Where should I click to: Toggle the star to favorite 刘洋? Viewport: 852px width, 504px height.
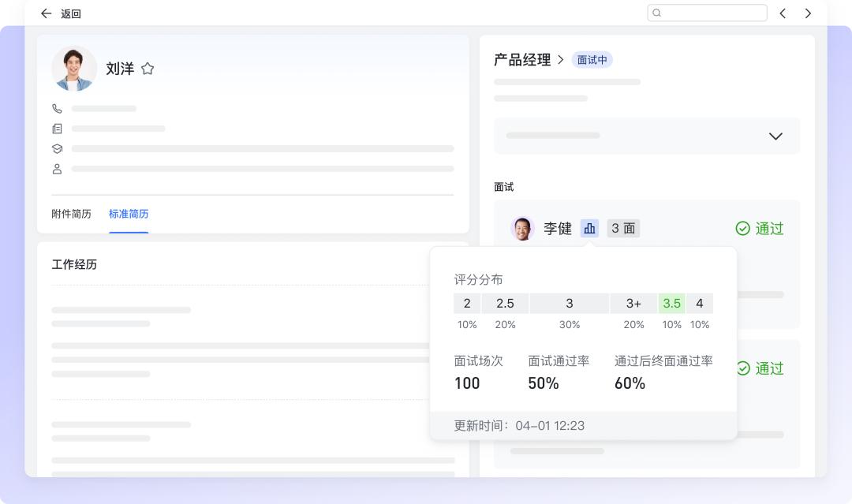click(148, 69)
